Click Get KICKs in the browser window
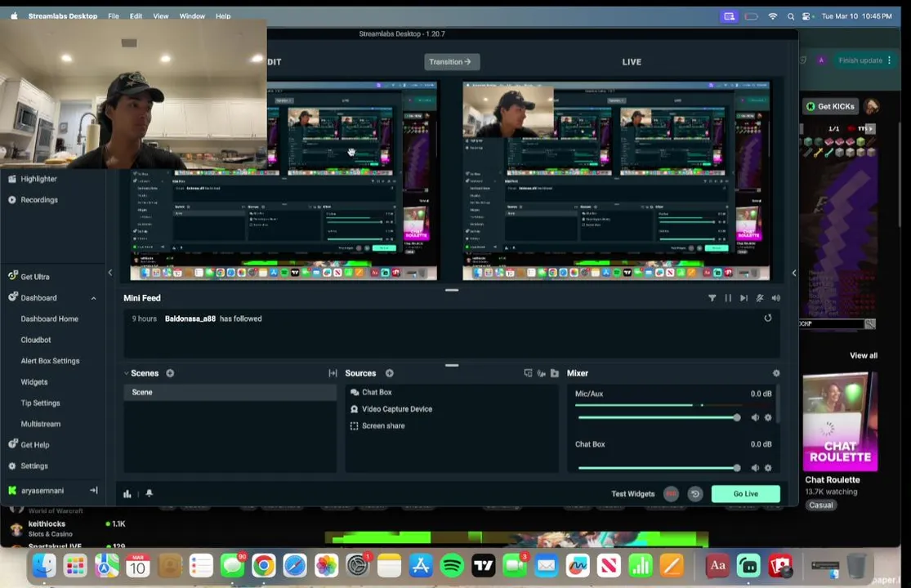The image size is (911, 588). click(830, 106)
